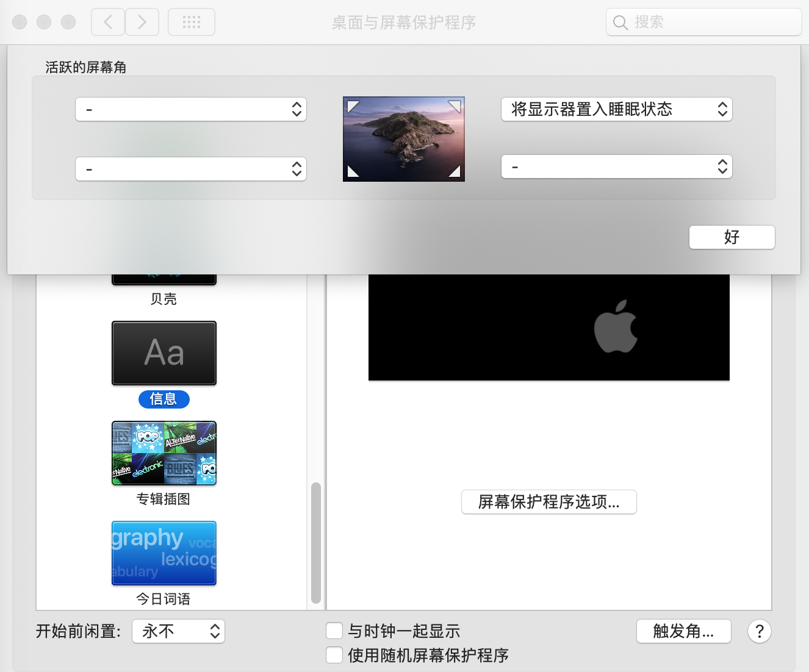Click the 触发角 button
The image size is (809, 672).
(684, 631)
